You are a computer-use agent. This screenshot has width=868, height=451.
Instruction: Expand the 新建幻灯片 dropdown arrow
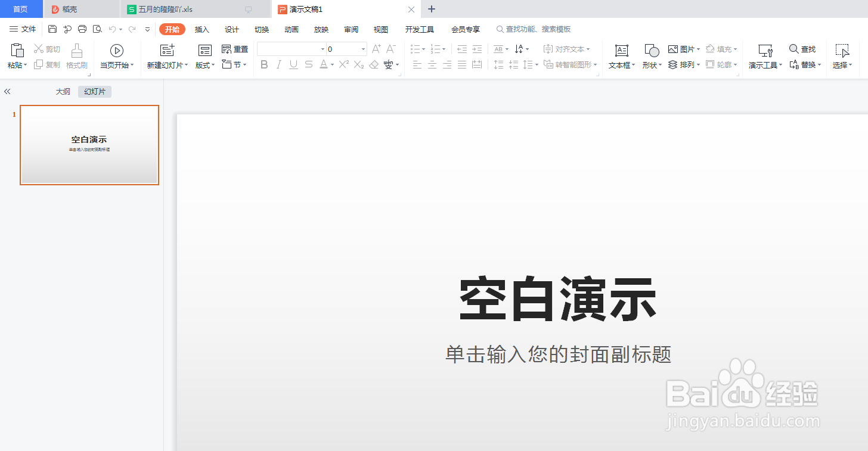point(186,65)
